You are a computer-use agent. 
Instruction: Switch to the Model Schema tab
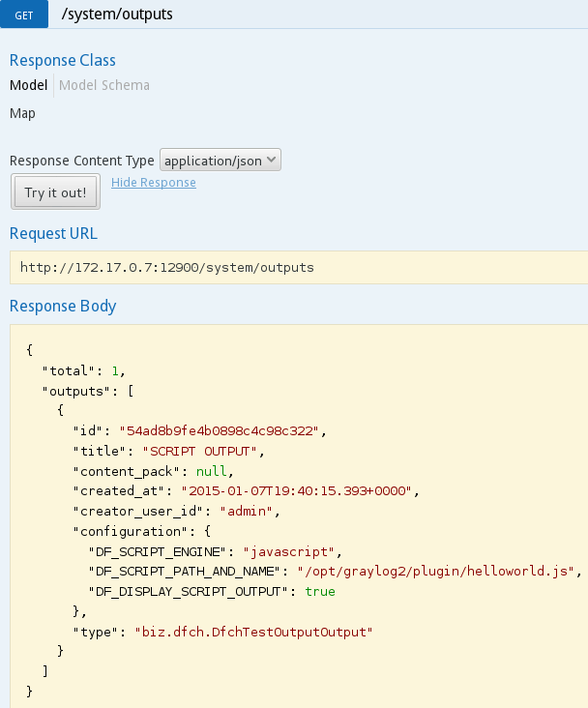pos(104,85)
